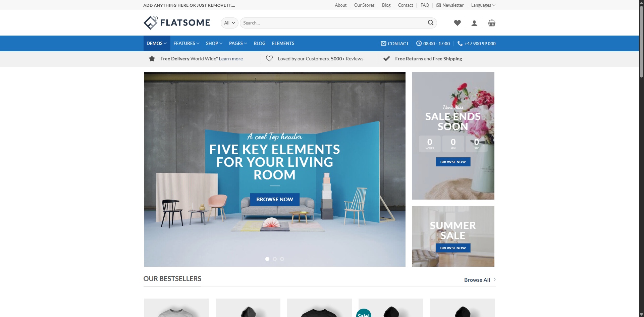This screenshot has height=317, width=644.
Task: Select the first slider dot
Action: pyautogui.click(x=267, y=259)
